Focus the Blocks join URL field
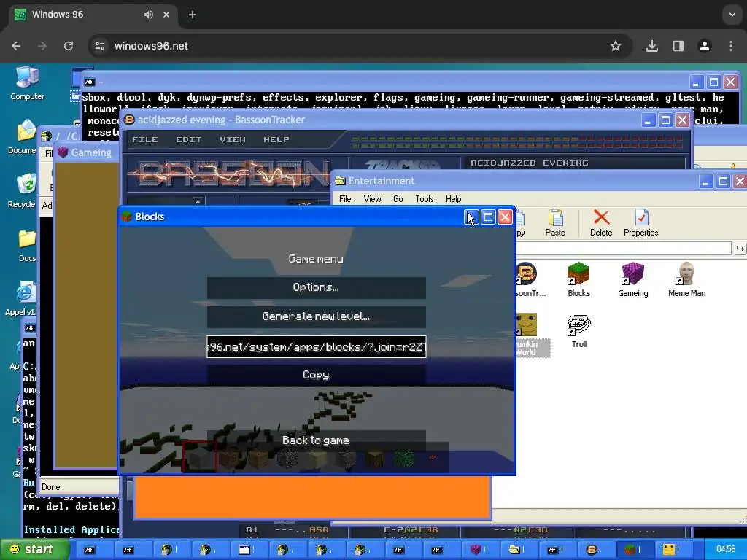 [317, 346]
